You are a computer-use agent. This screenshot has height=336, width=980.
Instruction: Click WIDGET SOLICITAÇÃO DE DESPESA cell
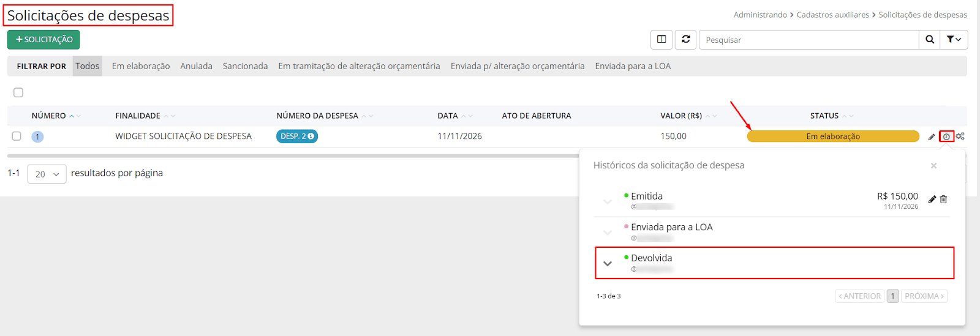[x=183, y=136]
